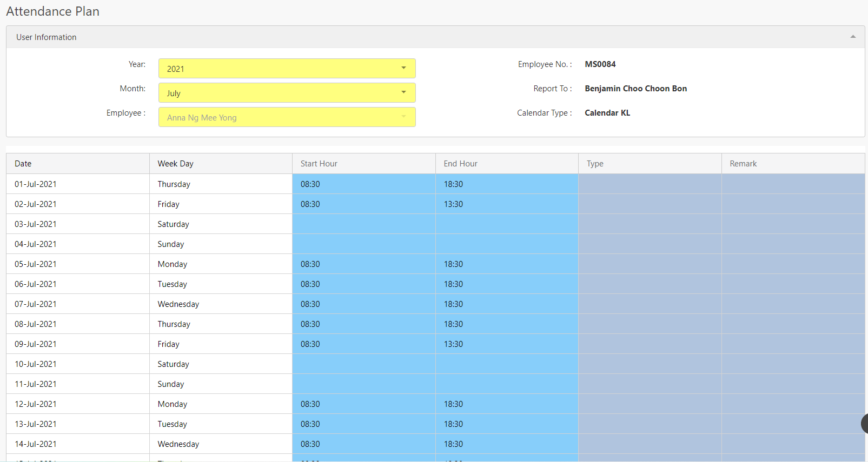Click the Remark cell for 02-Jul-2021
The width and height of the screenshot is (868, 462).
(793, 204)
